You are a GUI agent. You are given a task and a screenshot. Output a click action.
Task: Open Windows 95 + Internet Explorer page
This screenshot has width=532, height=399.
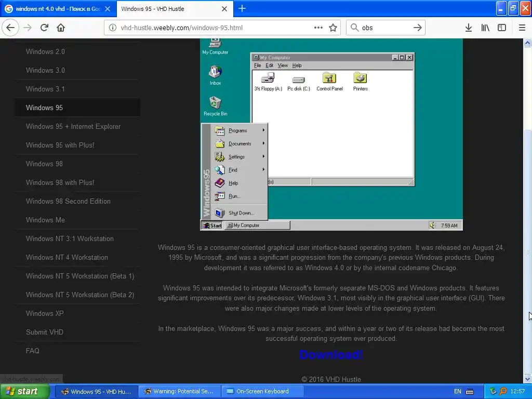(73, 126)
